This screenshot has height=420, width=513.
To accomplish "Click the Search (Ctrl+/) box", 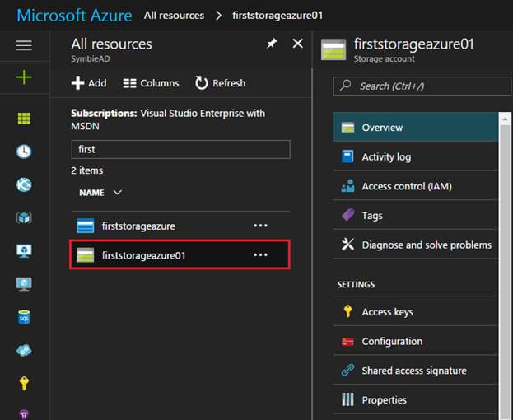I will (422, 86).
